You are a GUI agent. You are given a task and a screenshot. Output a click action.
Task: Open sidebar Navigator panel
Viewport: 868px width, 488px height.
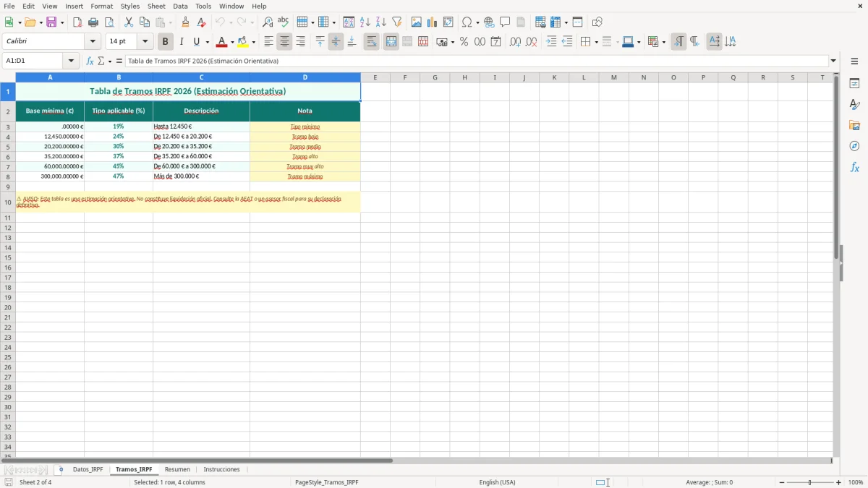[854, 147]
